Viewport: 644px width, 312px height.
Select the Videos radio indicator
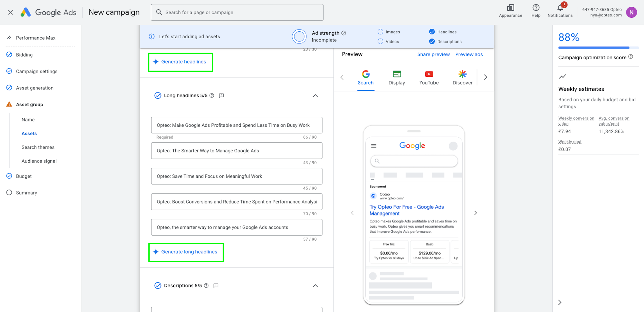tap(380, 41)
